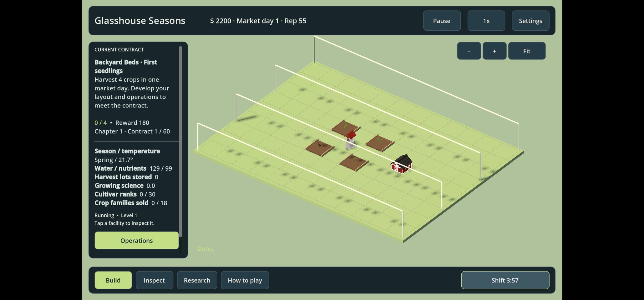Change the 1x game speed
Screen dimensions: 644x300
[486, 21]
